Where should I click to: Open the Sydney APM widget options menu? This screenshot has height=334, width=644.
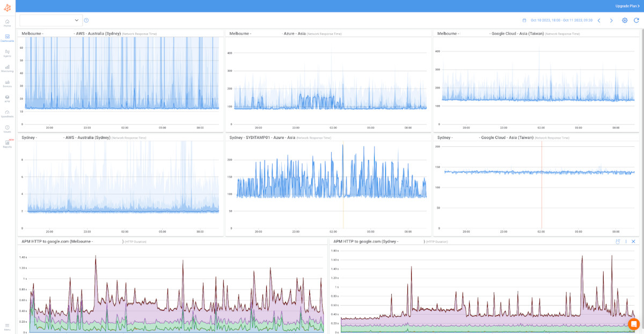tap(626, 241)
